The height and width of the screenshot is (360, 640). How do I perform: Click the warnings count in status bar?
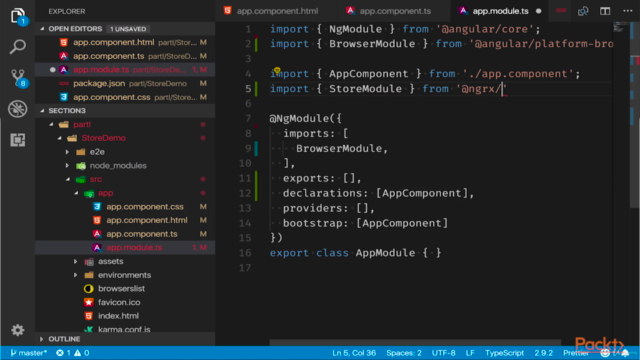82,353
